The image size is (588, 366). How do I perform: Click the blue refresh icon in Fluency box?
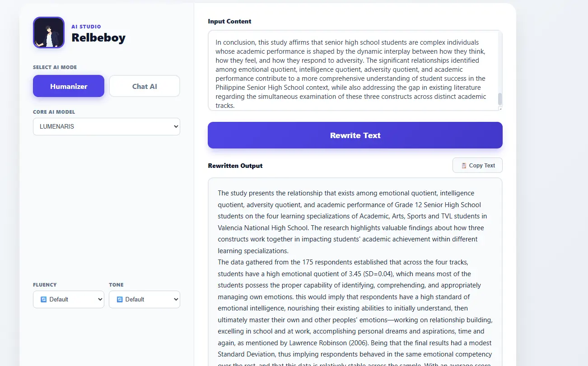44,299
